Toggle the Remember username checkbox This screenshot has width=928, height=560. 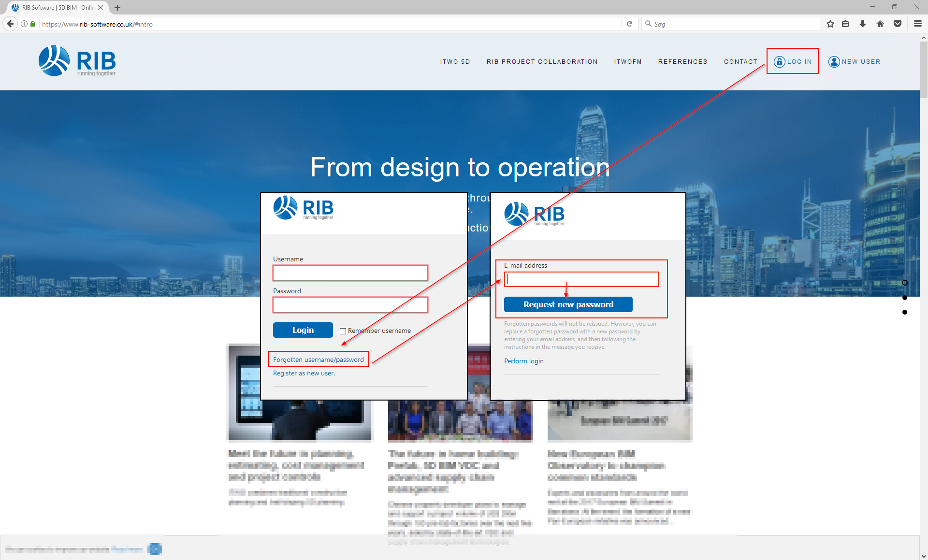coord(343,331)
